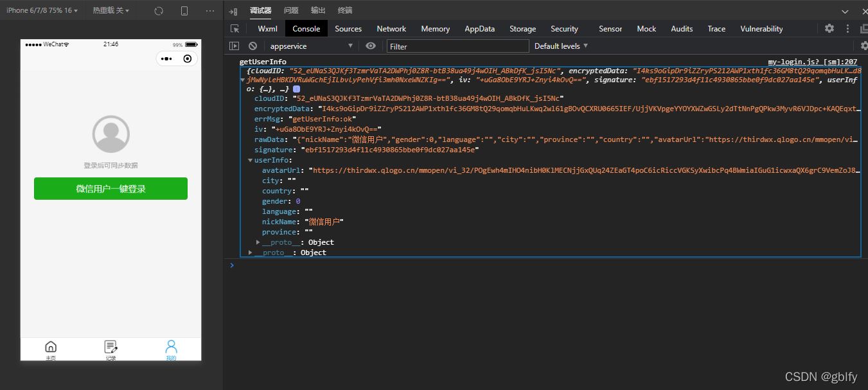The height and width of the screenshot is (390, 868).
Task: Clear the console output
Action: click(x=253, y=46)
